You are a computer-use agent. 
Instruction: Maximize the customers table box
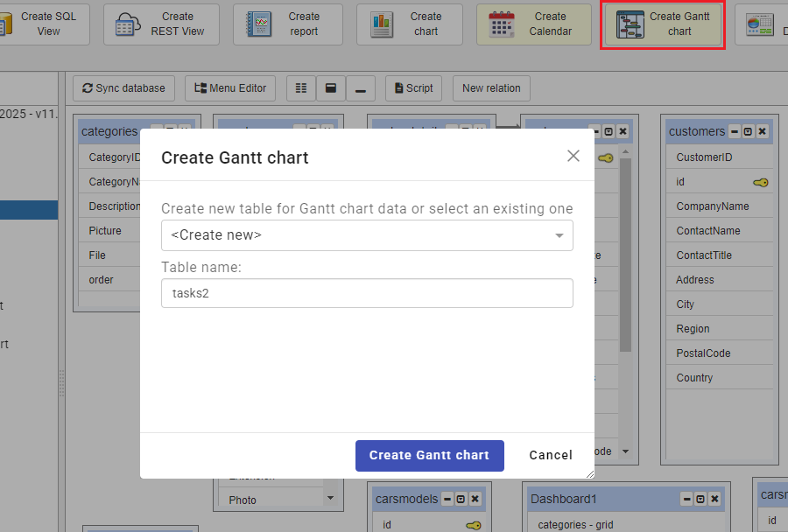coord(748,131)
